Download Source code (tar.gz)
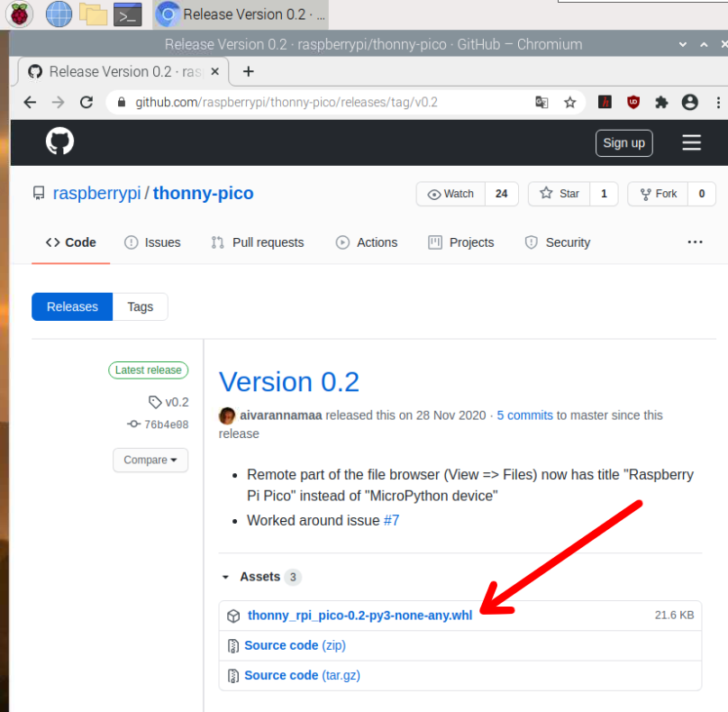Viewport: 728px width, 712px height. 302,675
